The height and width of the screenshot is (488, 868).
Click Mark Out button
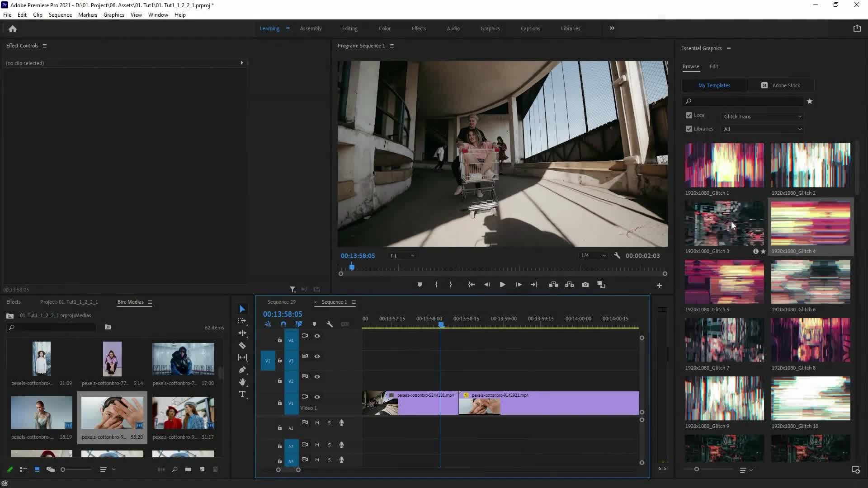[x=451, y=285]
